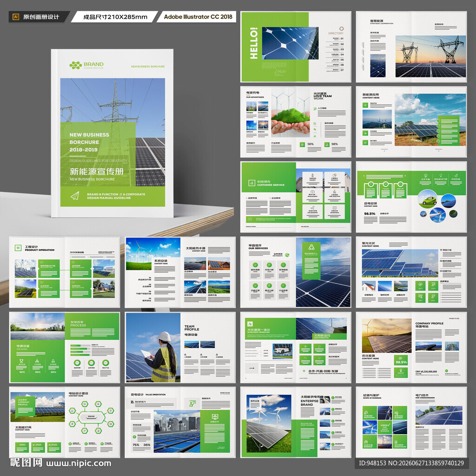Viewport: 476px width, 476px height.
Task: Click the triangle recycle icon on the 单晶组件 spread
Action: (x=311, y=247)
